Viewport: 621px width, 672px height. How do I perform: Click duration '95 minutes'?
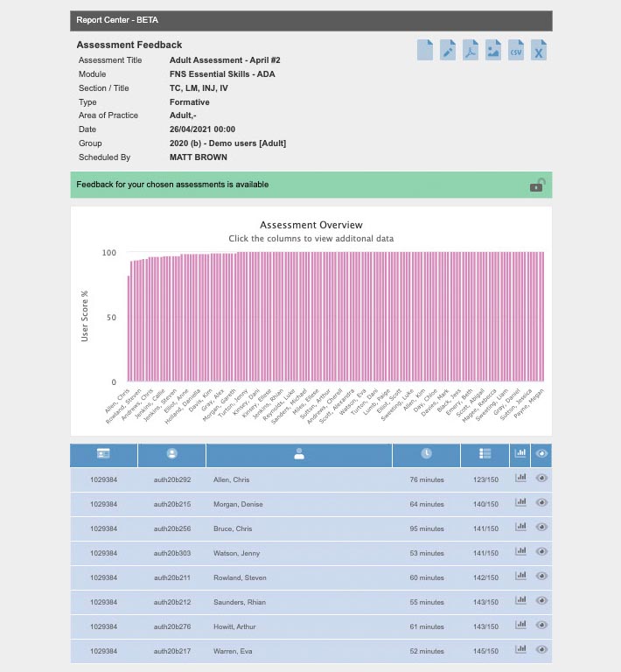427,528
